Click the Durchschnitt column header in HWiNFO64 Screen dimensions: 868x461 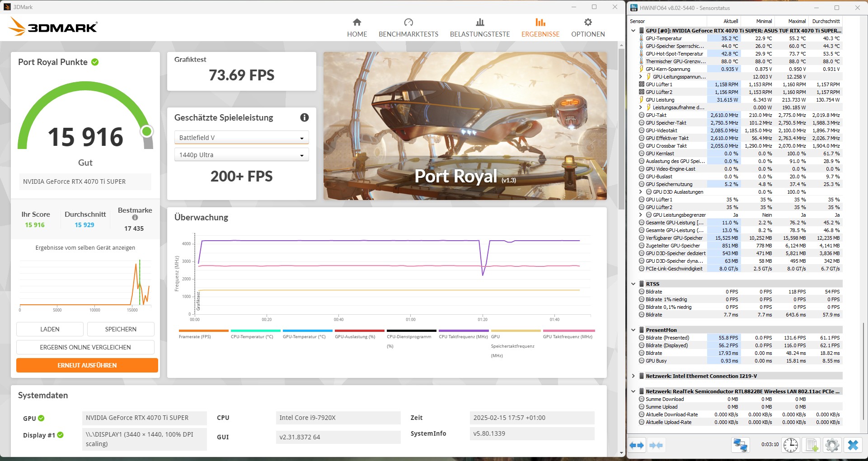click(x=826, y=21)
